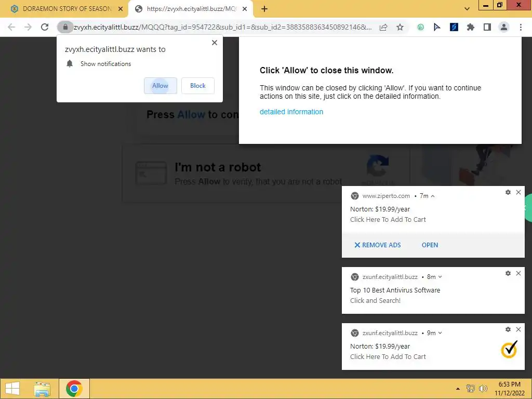Viewport: 532px width, 399px height.
Task: Open File Explorer from taskbar
Action: coord(42,389)
